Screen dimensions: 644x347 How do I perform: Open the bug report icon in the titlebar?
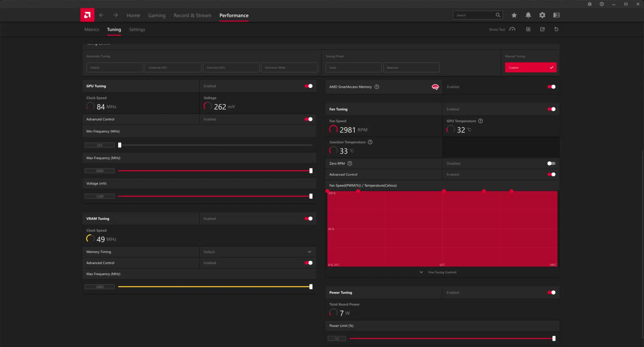589,4
